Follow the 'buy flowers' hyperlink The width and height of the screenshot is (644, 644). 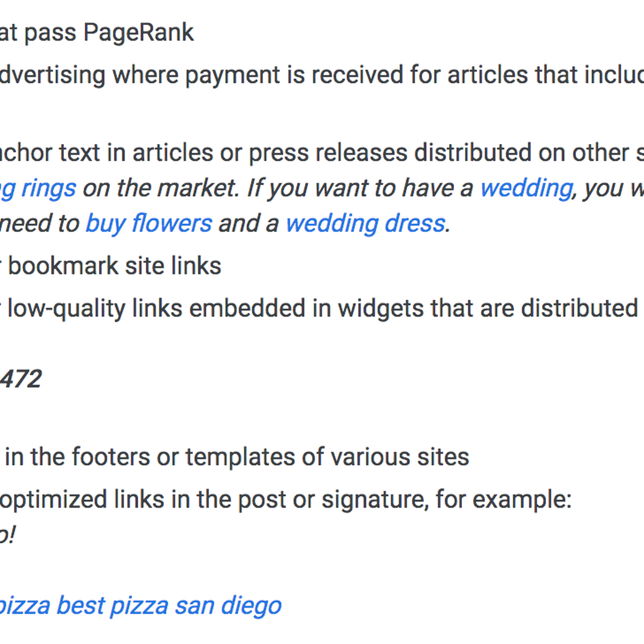tap(149, 224)
